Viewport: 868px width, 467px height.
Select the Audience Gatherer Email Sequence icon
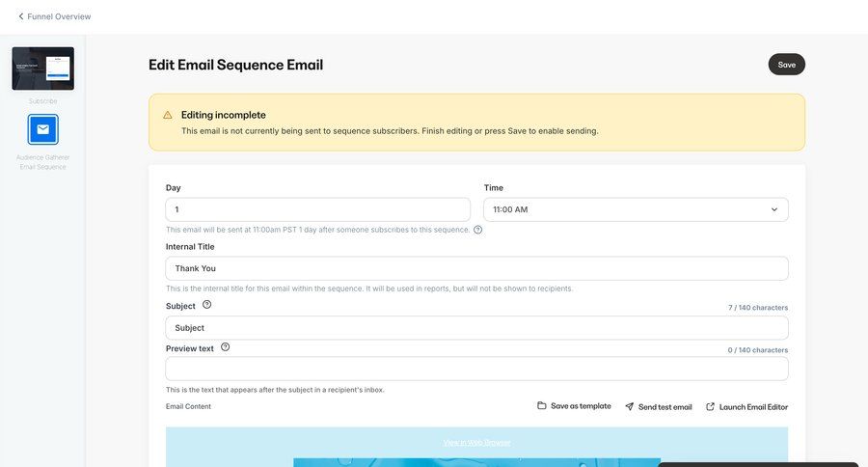(43, 129)
